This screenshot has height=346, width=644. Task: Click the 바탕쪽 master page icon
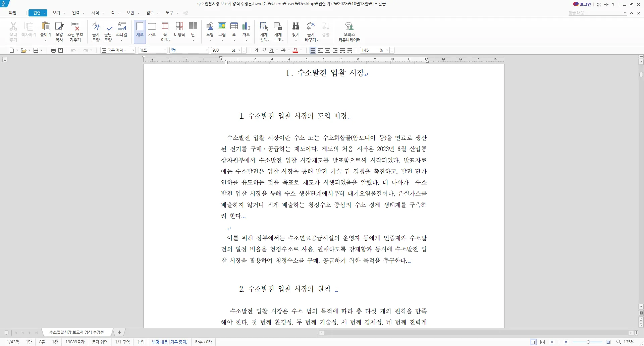[179, 26]
